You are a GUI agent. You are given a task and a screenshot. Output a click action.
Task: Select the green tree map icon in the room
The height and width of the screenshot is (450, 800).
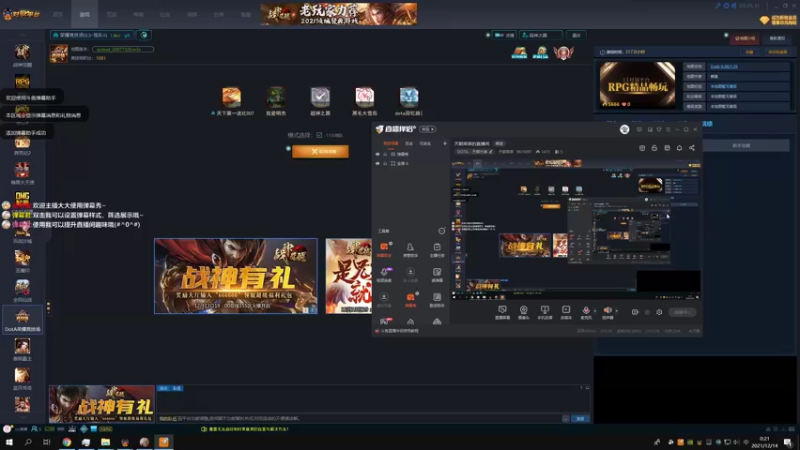pos(276,96)
